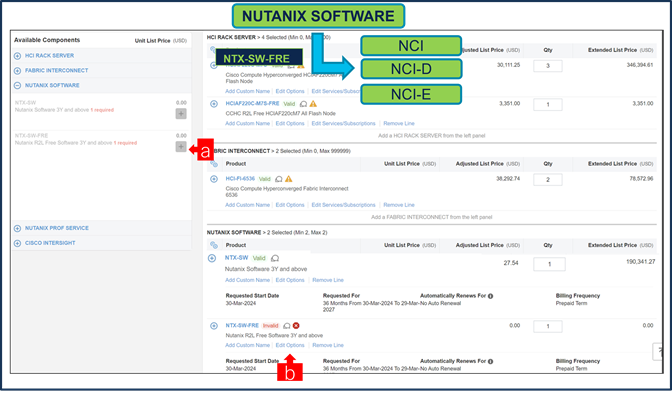Viewport: 672px width, 395px height.
Task: Click quantity field for HCI-FI-6536
Action: 548,180
